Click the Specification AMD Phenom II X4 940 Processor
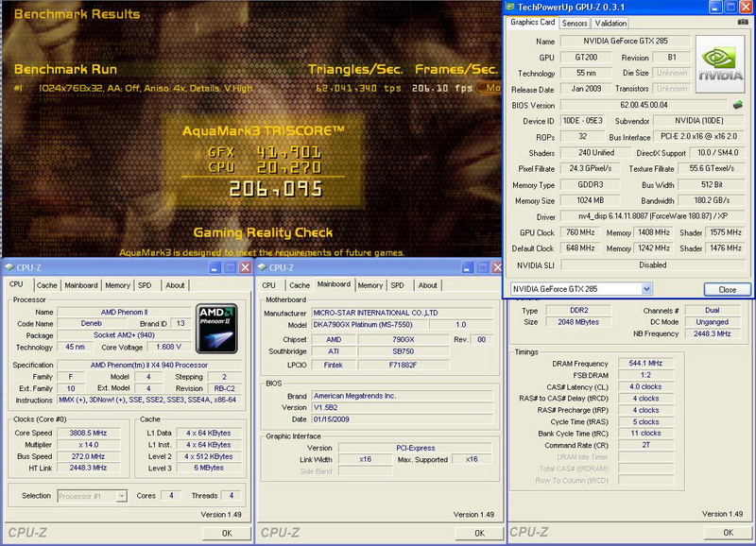The height and width of the screenshot is (546, 756). click(x=148, y=365)
